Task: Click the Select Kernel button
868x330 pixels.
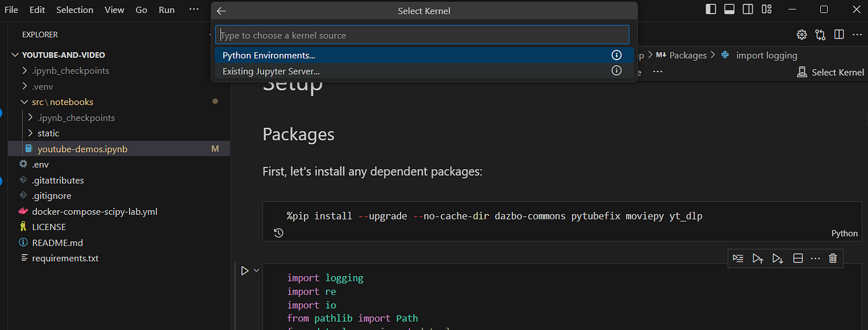Action: [x=830, y=73]
